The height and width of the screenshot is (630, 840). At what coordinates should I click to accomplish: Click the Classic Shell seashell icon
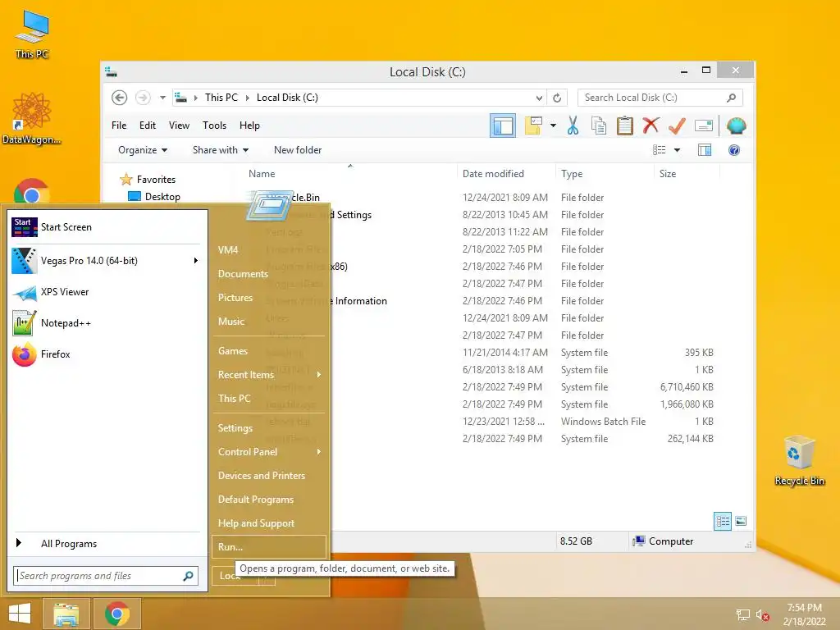point(736,126)
